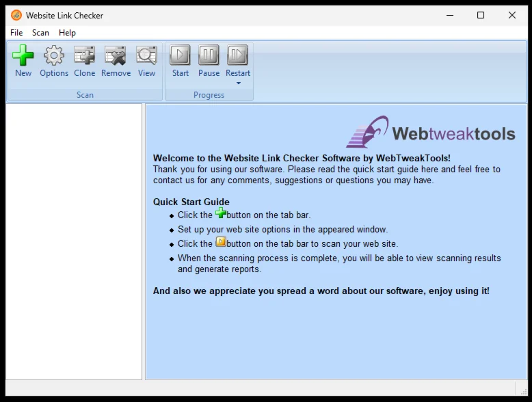Click the welcome headline text
This screenshot has height=402, width=532.
[x=302, y=158]
